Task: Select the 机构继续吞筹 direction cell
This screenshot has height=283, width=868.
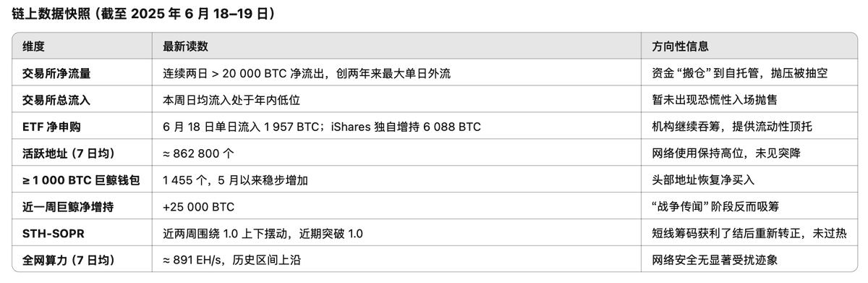Action: pos(731,127)
